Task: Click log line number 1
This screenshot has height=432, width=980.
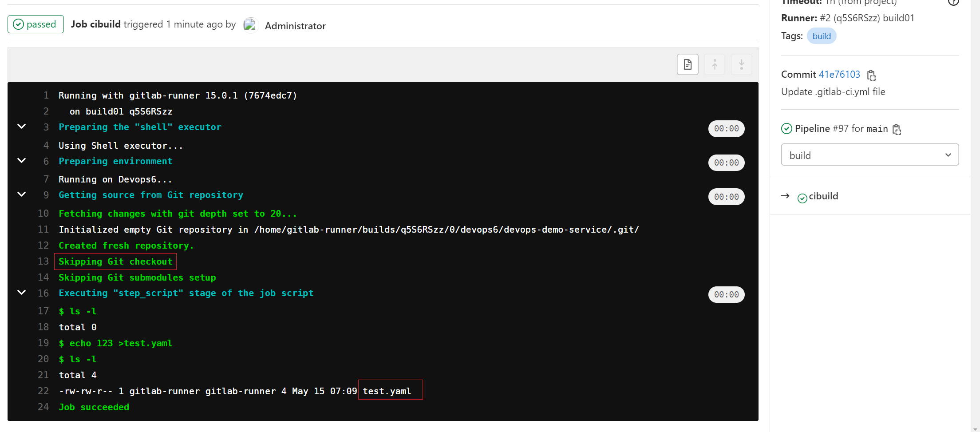Action: point(46,95)
